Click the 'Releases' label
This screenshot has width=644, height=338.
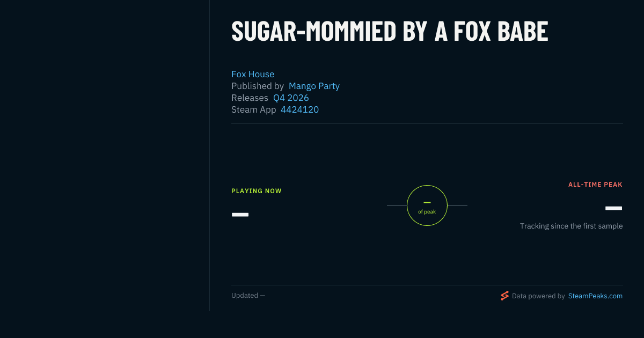coord(250,98)
